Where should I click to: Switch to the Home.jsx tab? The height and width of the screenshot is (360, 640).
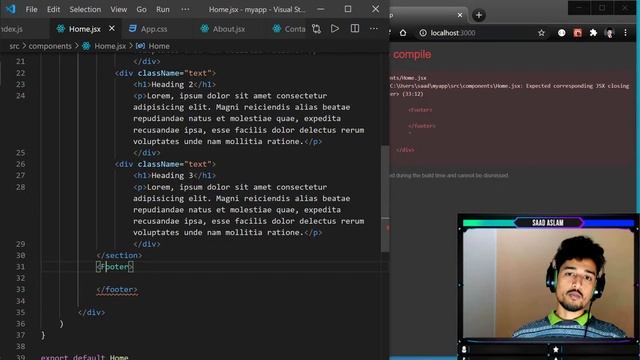pos(85,29)
